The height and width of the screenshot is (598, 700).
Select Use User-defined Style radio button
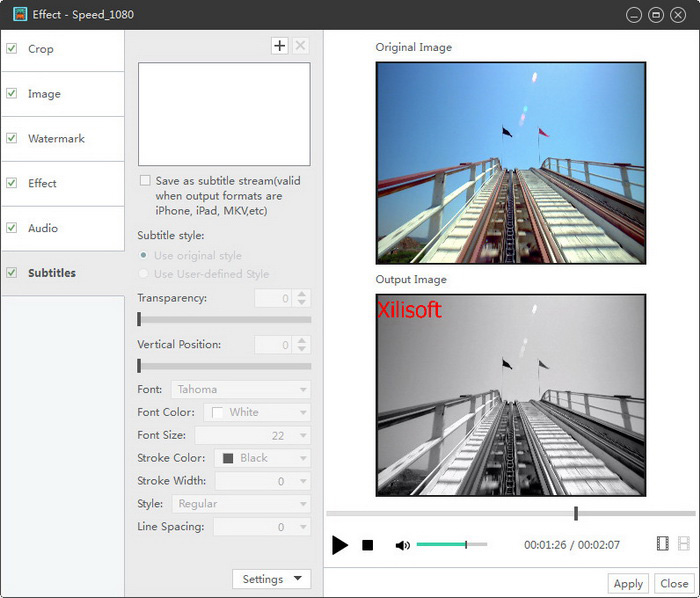[x=145, y=274]
